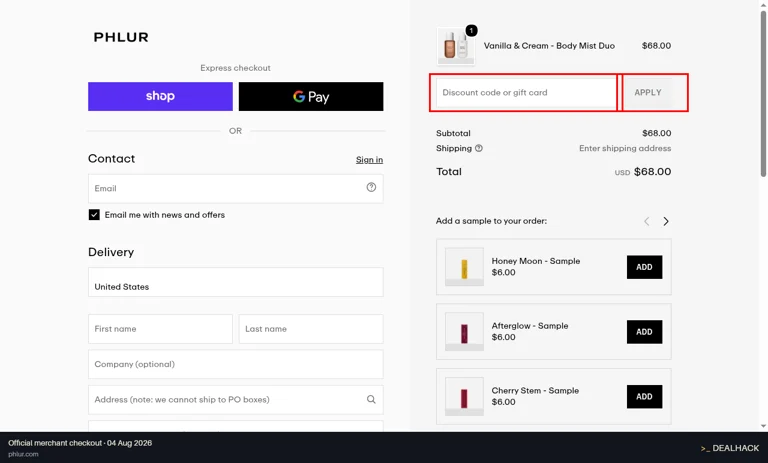
Task: Click the Contact section heading
Action: pyautogui.click(x=111, y=159)
